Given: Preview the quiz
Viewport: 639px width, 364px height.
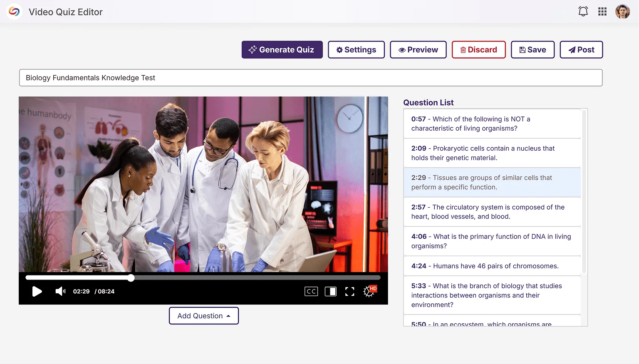Looking at the screenshot, I should coord(418,50).
